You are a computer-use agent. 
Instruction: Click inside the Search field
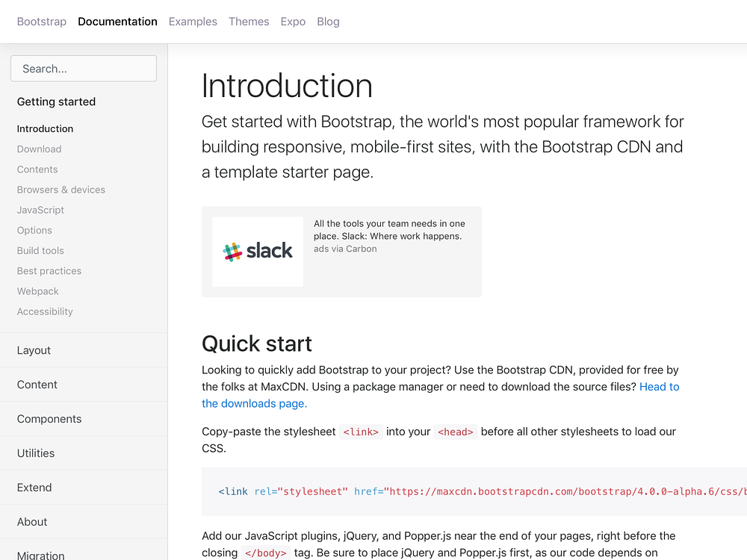[x=83, y=68]
